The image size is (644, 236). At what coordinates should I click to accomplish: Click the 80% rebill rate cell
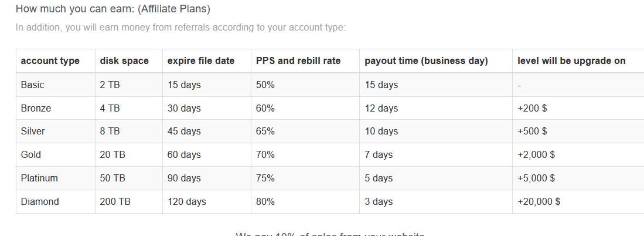click(x=305, y=202)
